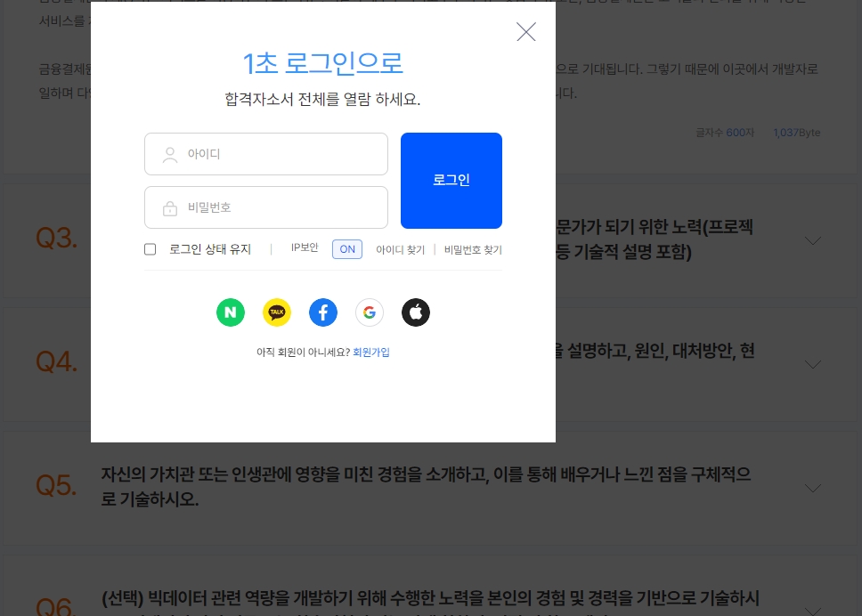The height and width of the screenshot is (616, 862).
Task: Sign in with the Google icon
Action: [370, 312]
